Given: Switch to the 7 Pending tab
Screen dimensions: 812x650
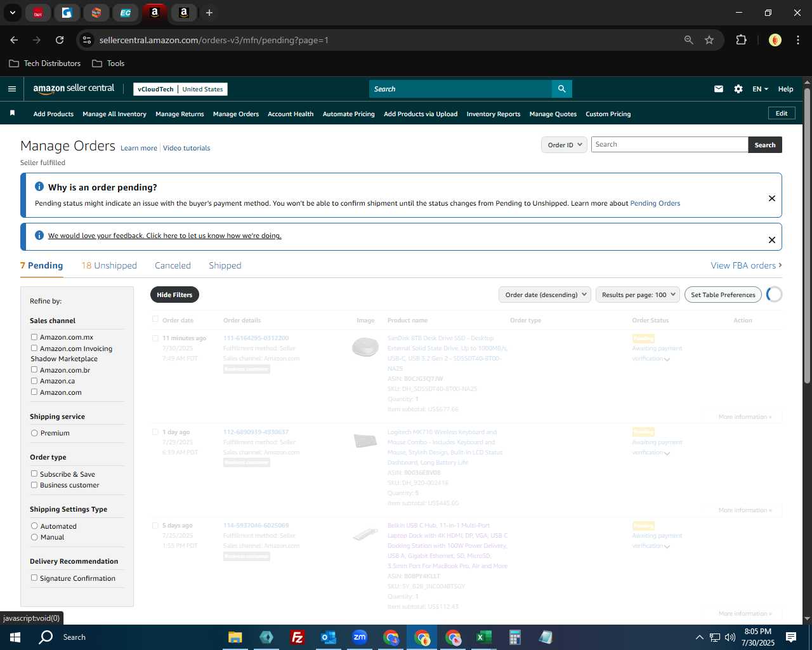Looking at the screenshot, I should 42,265.
